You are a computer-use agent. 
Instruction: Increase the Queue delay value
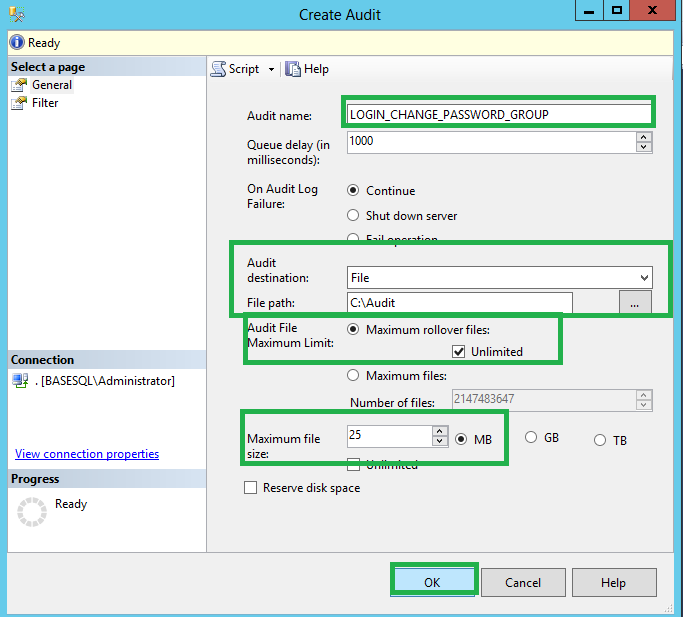point(644,138)
